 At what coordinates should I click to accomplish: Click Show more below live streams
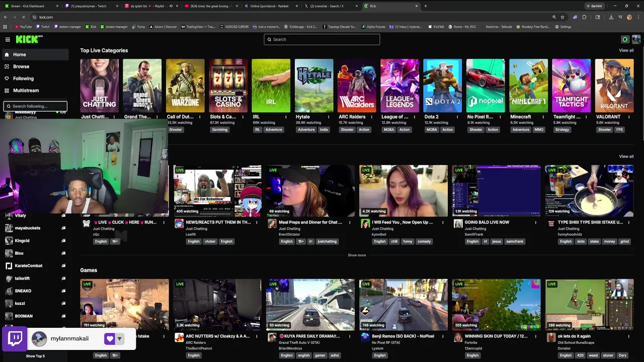click(357, 255)
